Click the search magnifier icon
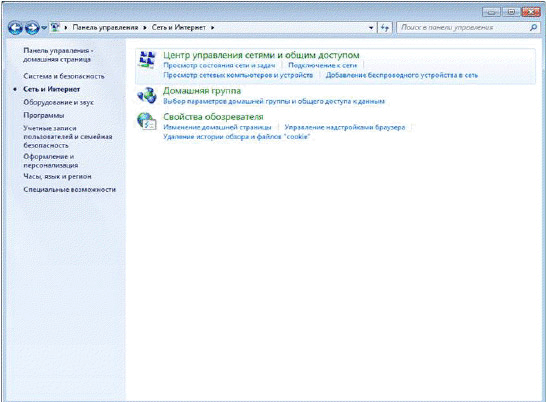Screen dimensions: 546x402 (533, 27)
